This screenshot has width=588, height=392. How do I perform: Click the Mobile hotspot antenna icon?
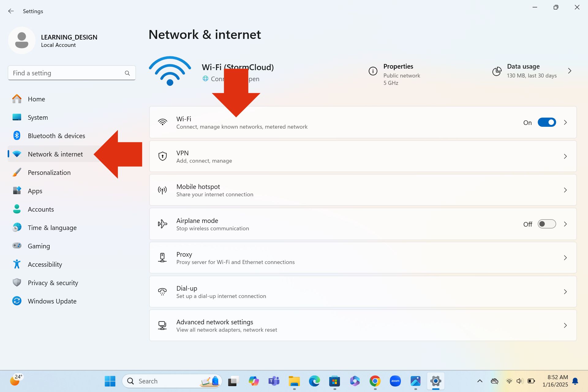pos(162,190)
